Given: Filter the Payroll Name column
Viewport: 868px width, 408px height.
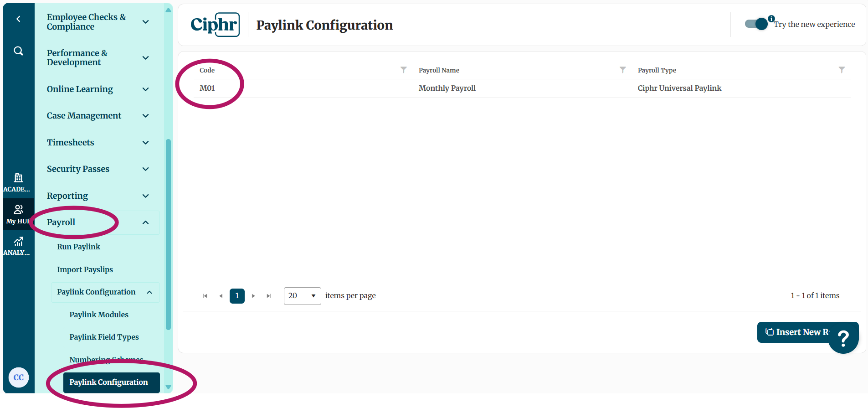Looking at the screenshot, I should [x=623, y=70].
